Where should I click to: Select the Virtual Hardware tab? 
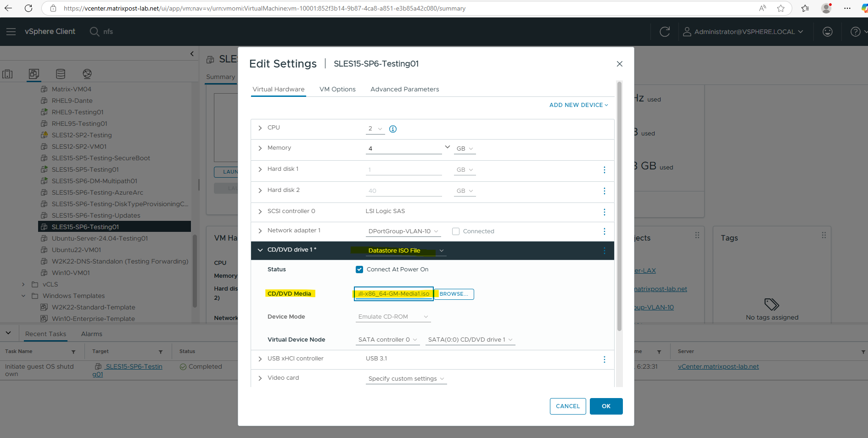[x=279, y=90]
